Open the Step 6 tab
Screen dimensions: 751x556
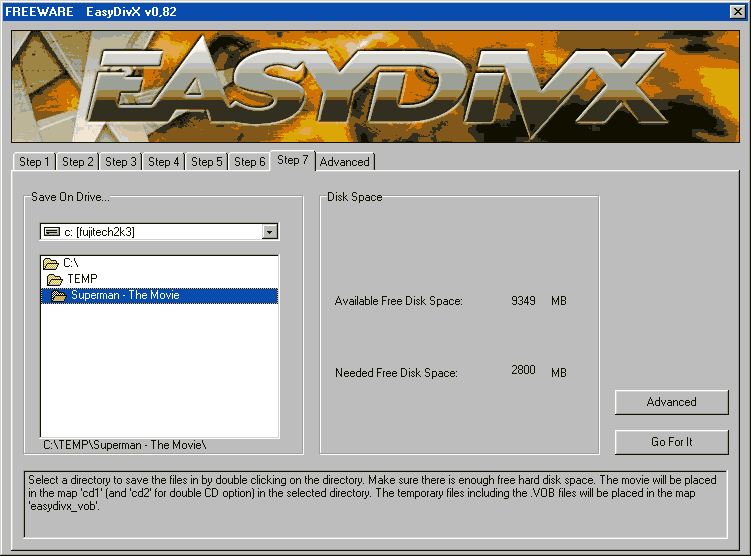[249, 162]
